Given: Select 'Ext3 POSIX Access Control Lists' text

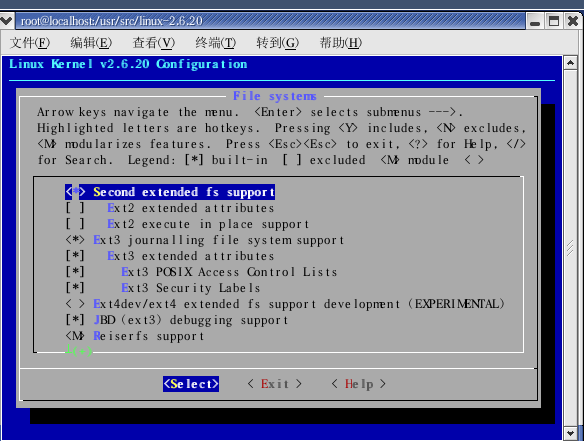Looking at the screenshot, I should (229, 272).
